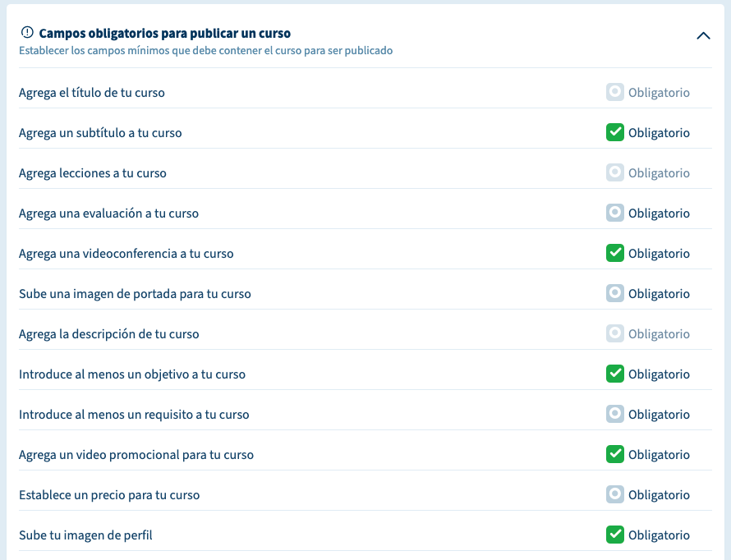Uncheck Obligatorio for video promocional

[615, 454]
